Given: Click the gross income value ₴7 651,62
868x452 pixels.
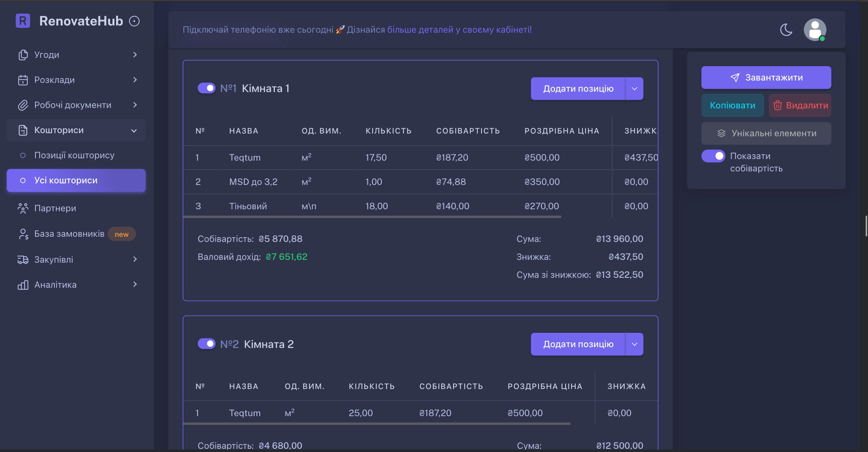Looking at the screenshot, I should [286, 257].
